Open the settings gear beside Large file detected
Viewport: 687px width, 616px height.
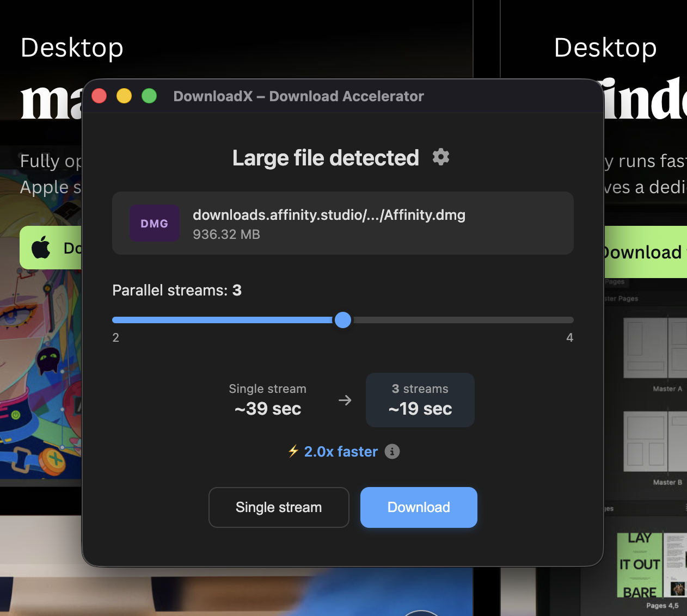pos(441,157)
